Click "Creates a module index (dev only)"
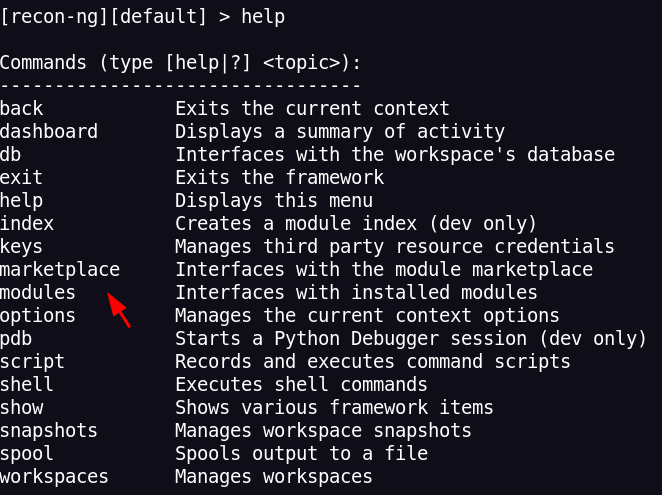Viewport: 662px width, 495px height. click(356, 224)
